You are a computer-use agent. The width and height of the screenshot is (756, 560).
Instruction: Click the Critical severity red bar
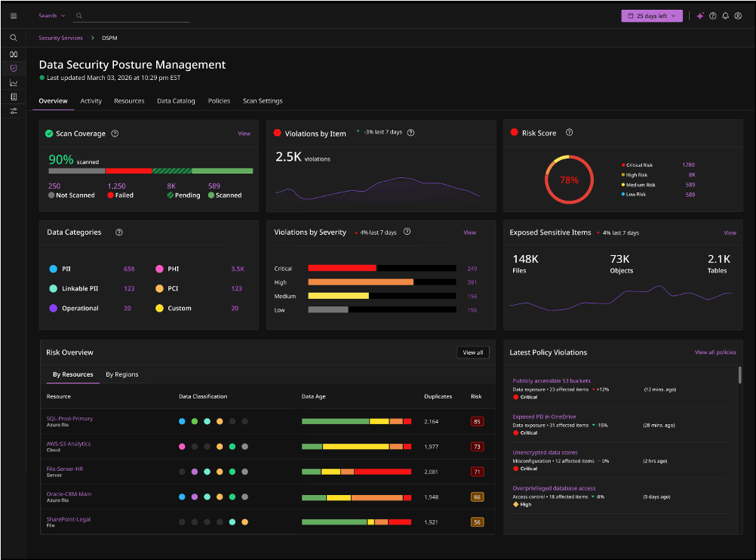pos(342,268)
